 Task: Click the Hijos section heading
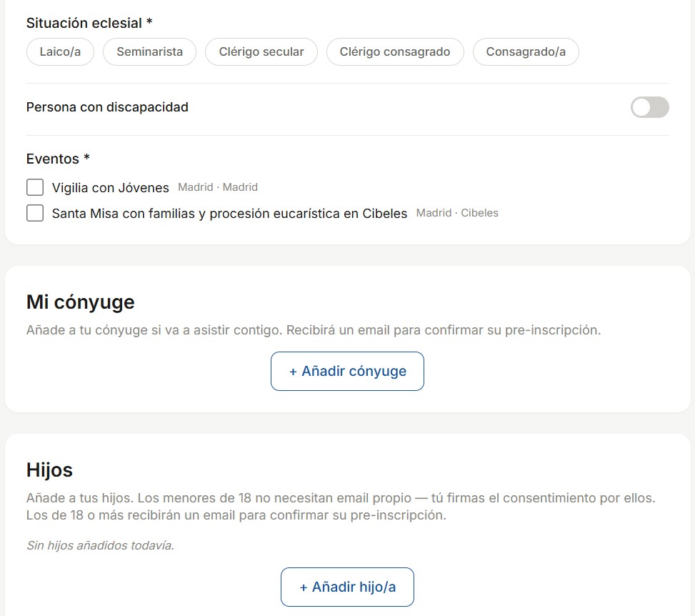pyautogui.click(x=49, y=470)
